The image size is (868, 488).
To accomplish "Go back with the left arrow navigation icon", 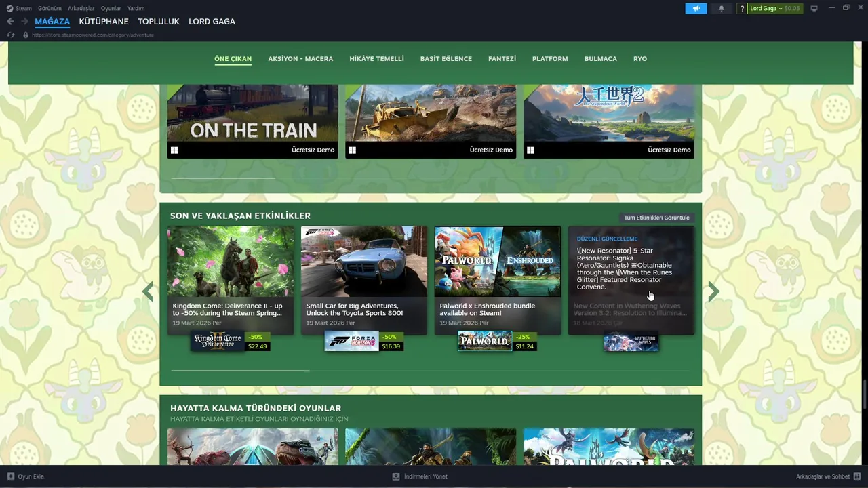I will click(10, 22).
